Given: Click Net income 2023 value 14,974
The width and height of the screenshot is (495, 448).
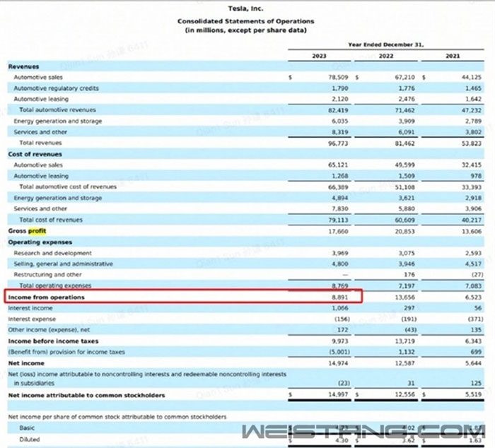Looking at the screenshot, I should pos(338,363).
